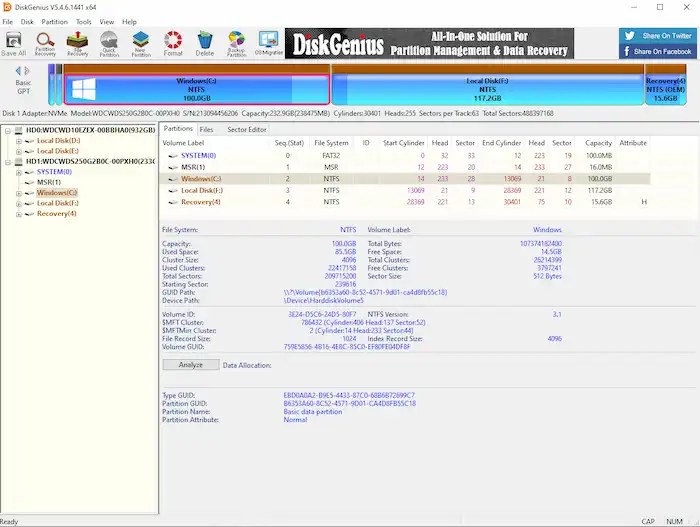The height and width of the screenshot is (527, 700).
Task: Open Quick Partition tool
Action: 109,44
